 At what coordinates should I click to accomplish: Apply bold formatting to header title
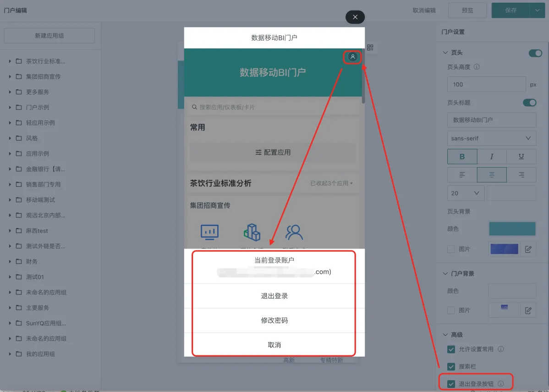coord(462,157)
